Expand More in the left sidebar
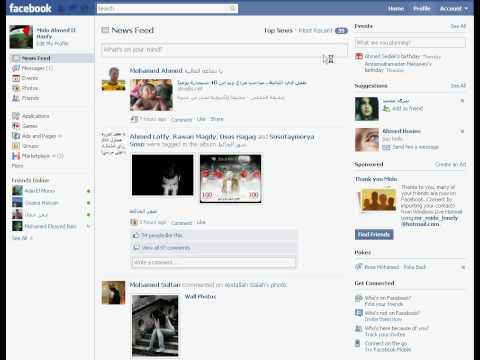The height and width of the screenshot is (360, 480). tap(17, 166)
